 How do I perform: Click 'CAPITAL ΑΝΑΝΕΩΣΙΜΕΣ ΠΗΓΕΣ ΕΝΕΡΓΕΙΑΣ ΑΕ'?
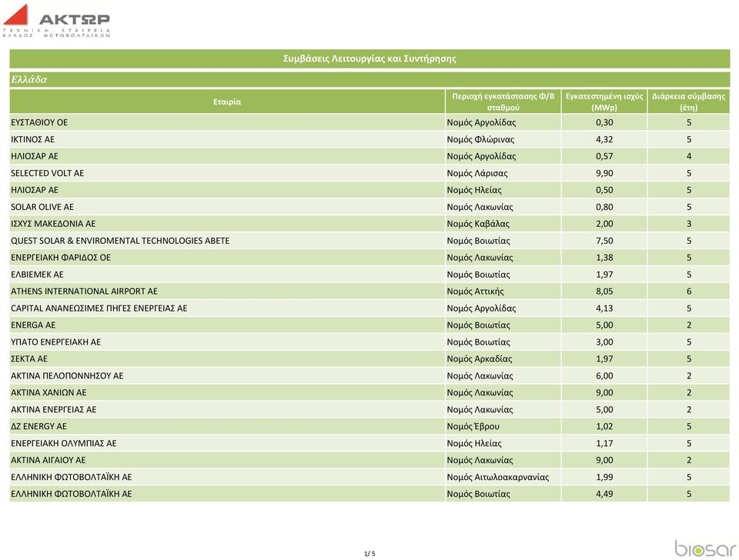click(99, 308)
